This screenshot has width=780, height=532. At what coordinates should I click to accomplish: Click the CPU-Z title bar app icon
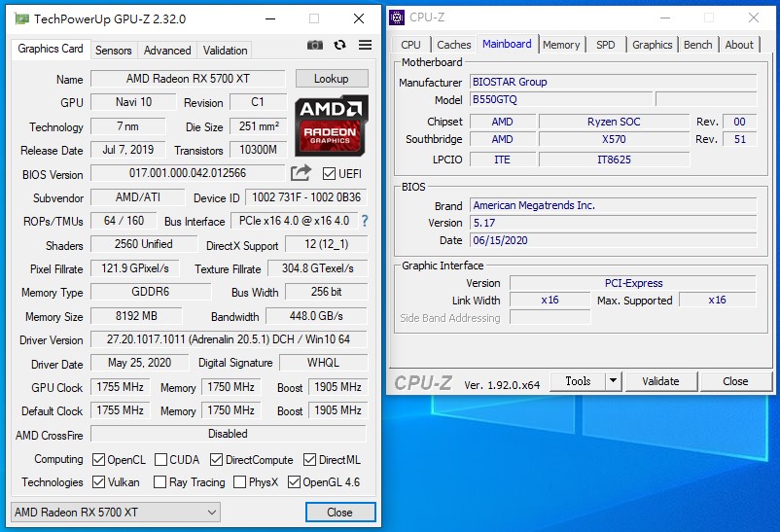[397, 18]
